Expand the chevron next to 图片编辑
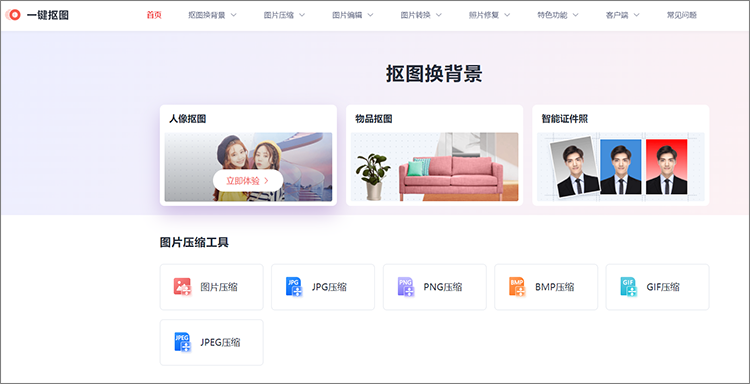 370,15
